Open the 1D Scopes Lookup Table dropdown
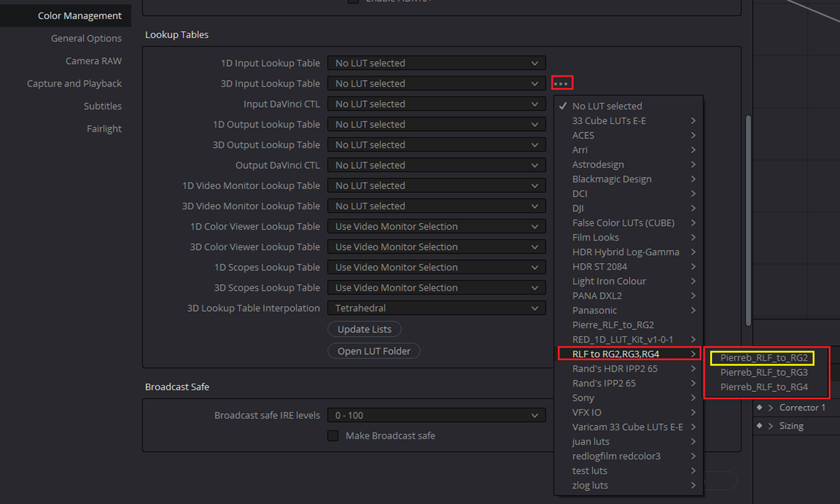The height and width of the screenshot is (504, 840). coord(436,267)
